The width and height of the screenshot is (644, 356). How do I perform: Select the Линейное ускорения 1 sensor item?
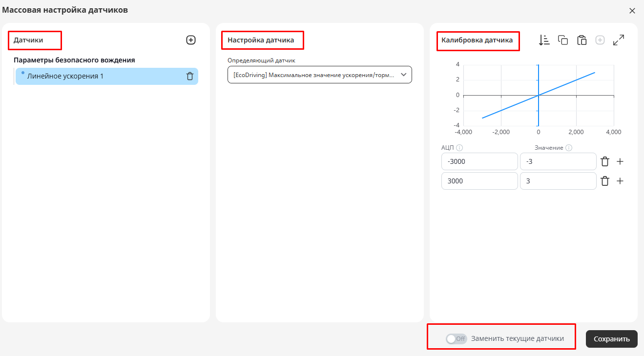107,76
